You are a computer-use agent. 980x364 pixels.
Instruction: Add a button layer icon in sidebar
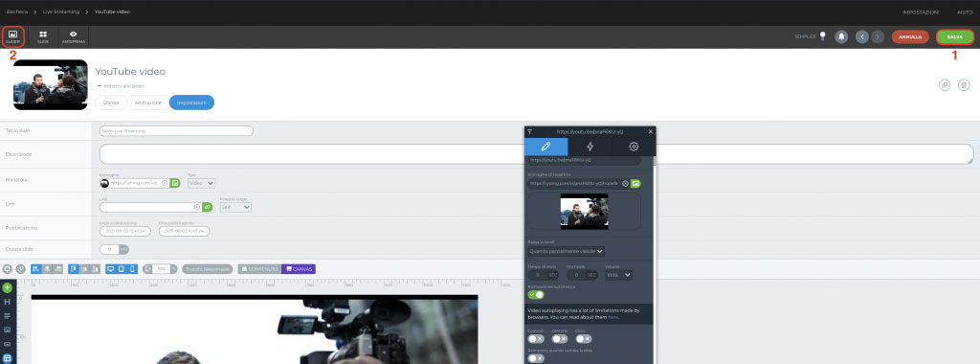pos(8,344)
